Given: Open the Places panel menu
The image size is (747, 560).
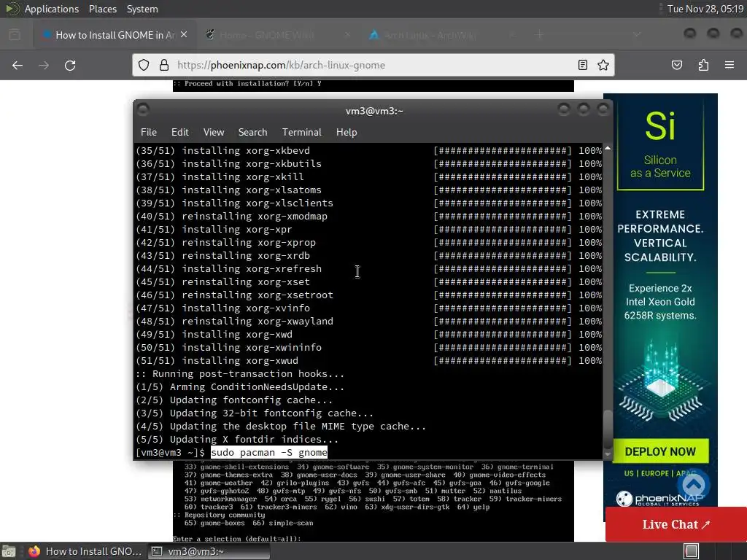Looking at the screenshot, I should pyautogui.click(x=103, y=9).
